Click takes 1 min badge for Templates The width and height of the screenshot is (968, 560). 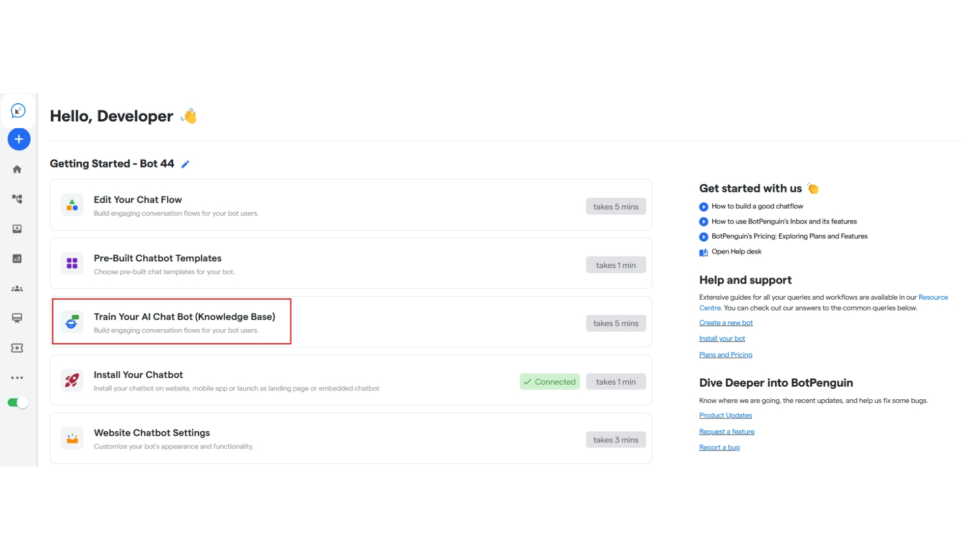[x=616, y=265]
